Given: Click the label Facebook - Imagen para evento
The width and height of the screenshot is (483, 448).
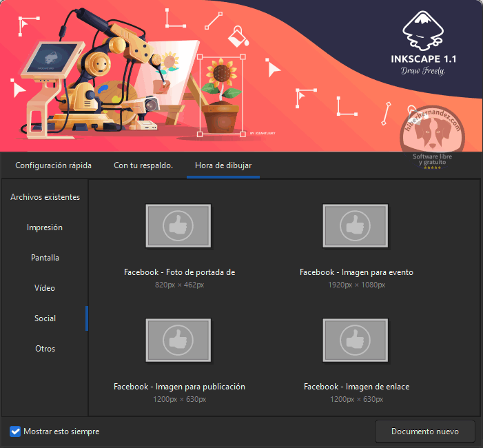Looking at the screenshot, I should (356, 272).
